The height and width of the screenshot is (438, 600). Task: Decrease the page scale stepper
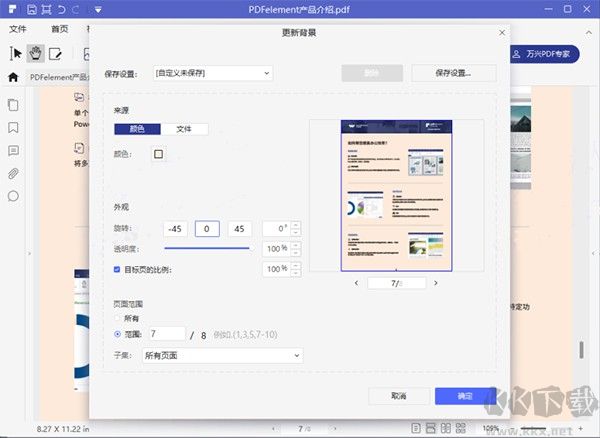pos(295,273)
